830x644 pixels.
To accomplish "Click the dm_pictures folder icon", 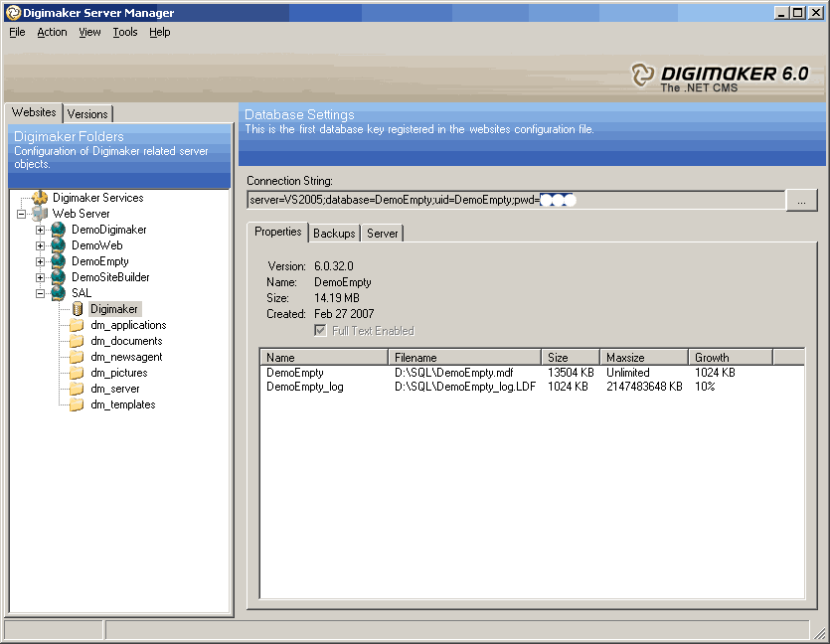I will pos(77,373).
